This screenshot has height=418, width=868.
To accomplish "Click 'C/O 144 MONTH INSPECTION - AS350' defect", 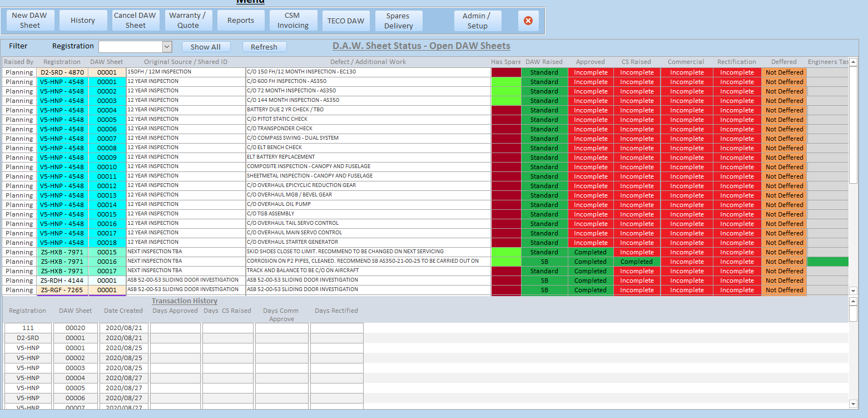I will click(x=369, y=101).
